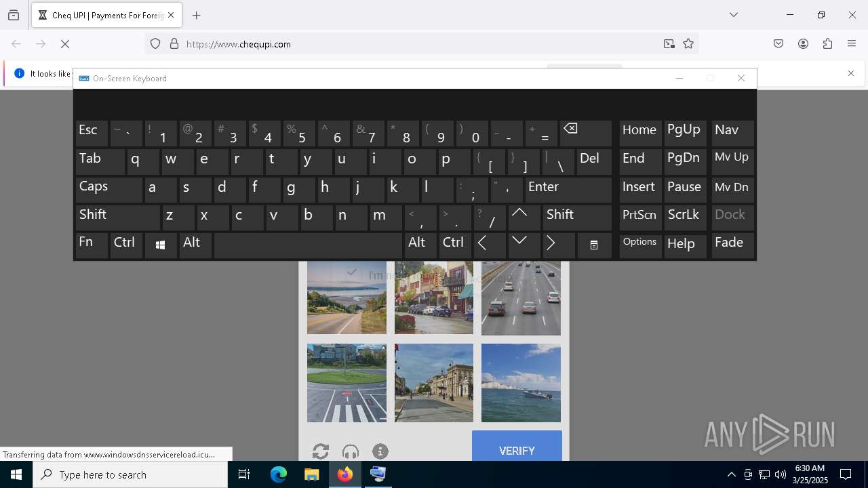Open Task View on taskbar
This screenshot has height=488, width=868.
point(244,474)
